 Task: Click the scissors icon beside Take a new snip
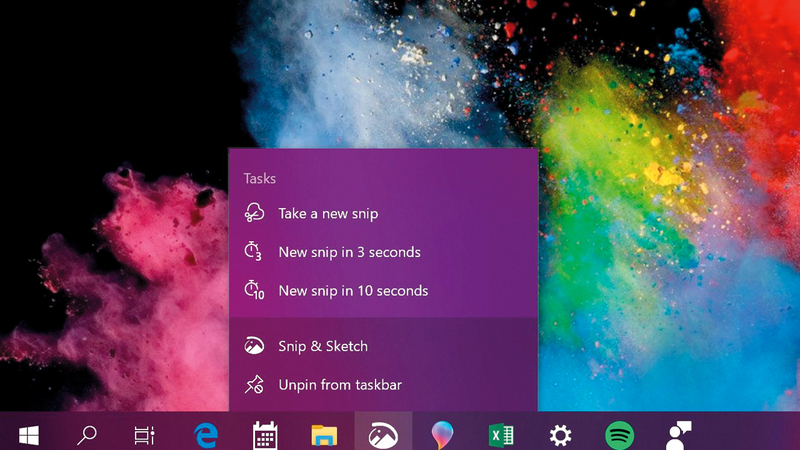[254, 213]
